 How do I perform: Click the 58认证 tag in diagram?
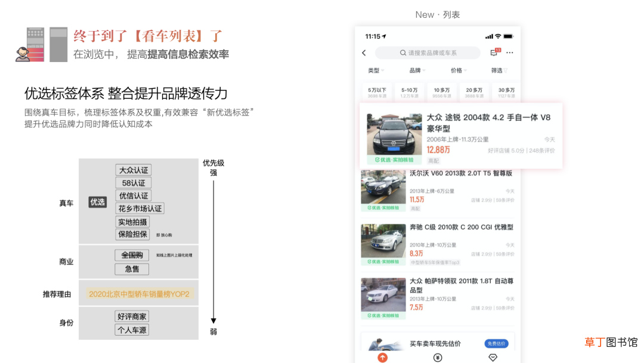134,183
